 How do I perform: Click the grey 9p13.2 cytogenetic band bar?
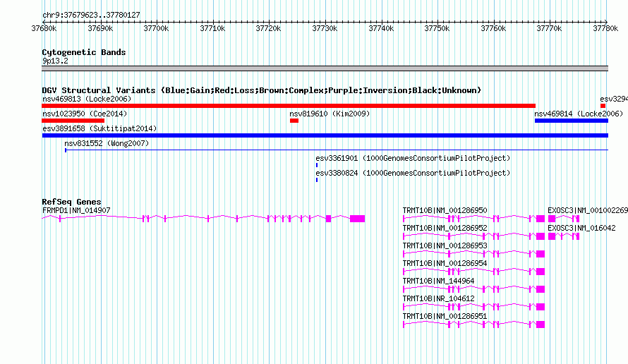[325, 68]
